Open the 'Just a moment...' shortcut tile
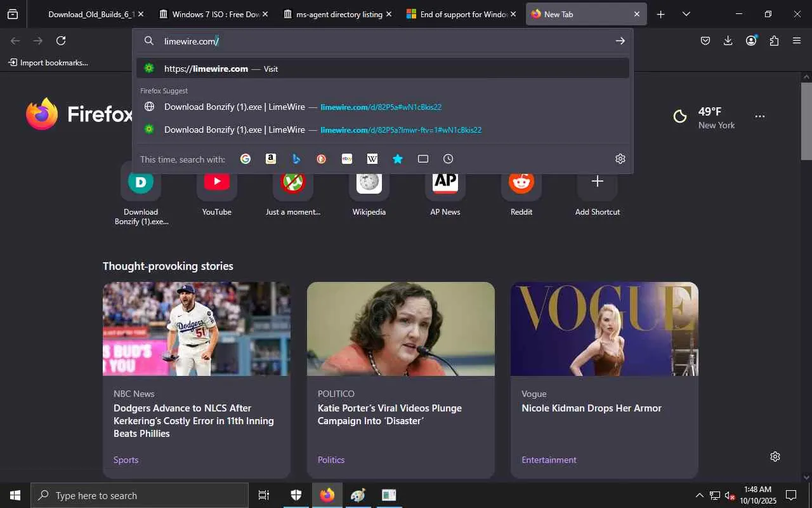 pos(293,189)
